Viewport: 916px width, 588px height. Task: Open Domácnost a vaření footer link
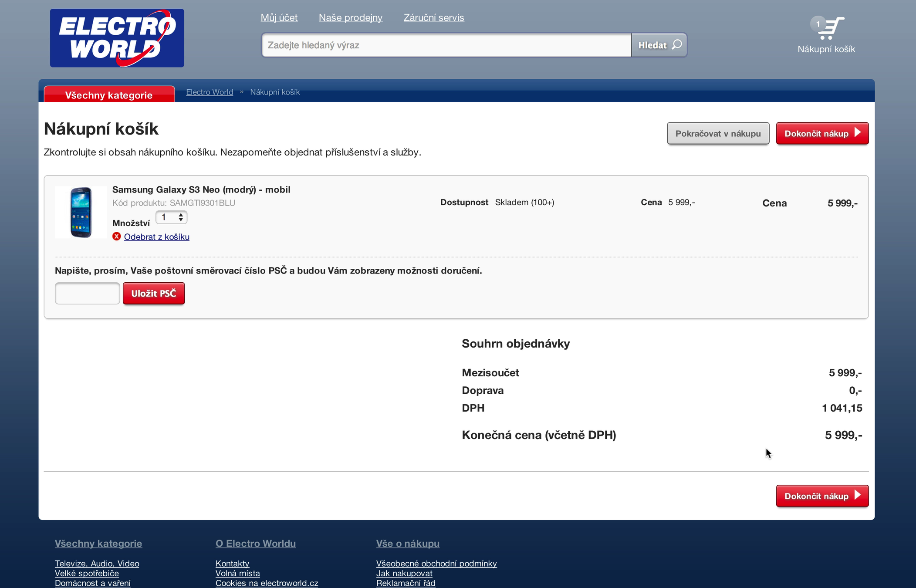(93, 583)
